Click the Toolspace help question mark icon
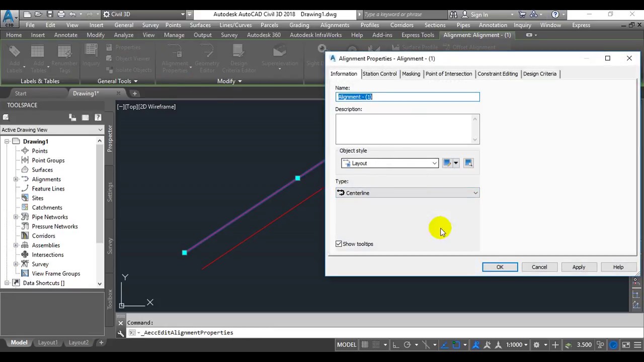Image resolution: width=644 pixels, height=362 pixels. [x=98, y=117]
